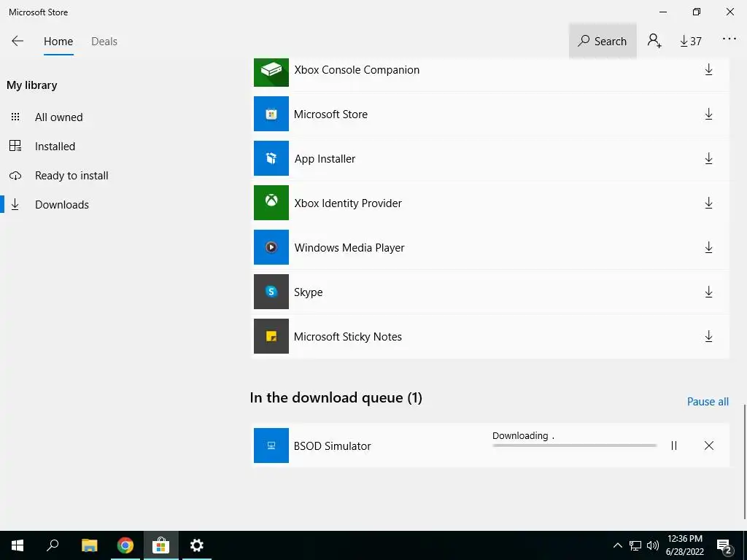Open Xbox Console Companion name text
This screenshot has width=747, height=560.
(357, 70)
